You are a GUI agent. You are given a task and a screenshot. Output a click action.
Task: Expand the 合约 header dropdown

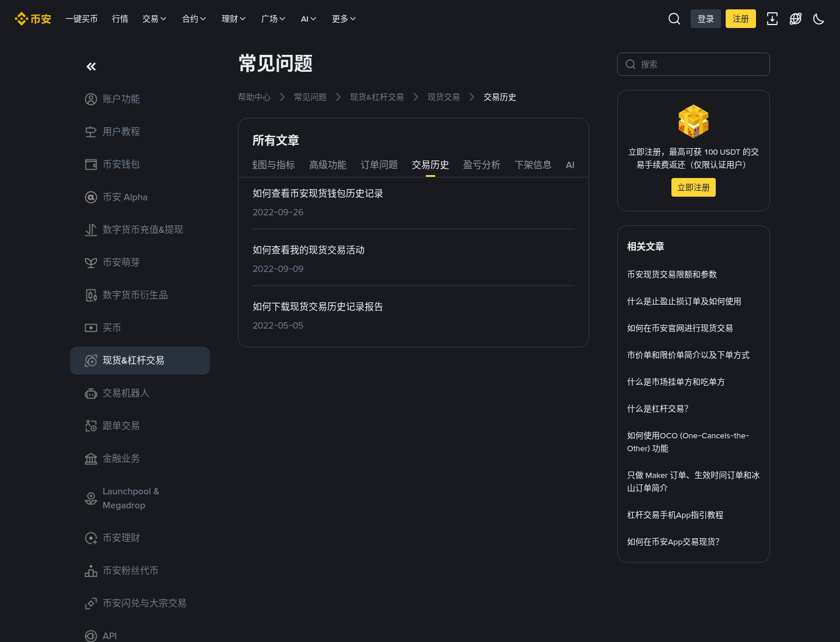click(194, 19)
